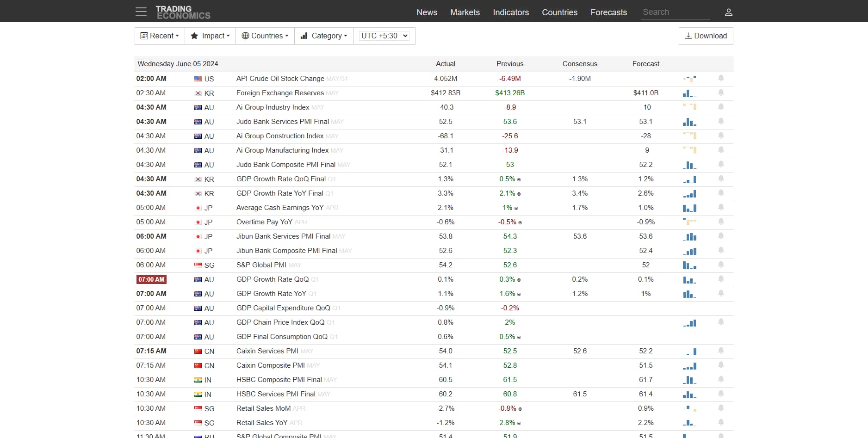Screen dimensions: 868x438
Task: Toggle alert bell for Ai Group Construction Index
Action: coord(721,136)
